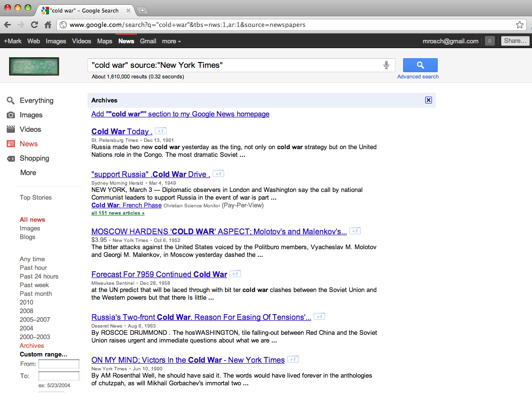The image size is (532, 393).
Task: Select the Archives time filter
Action: click(x=32, y=345)
